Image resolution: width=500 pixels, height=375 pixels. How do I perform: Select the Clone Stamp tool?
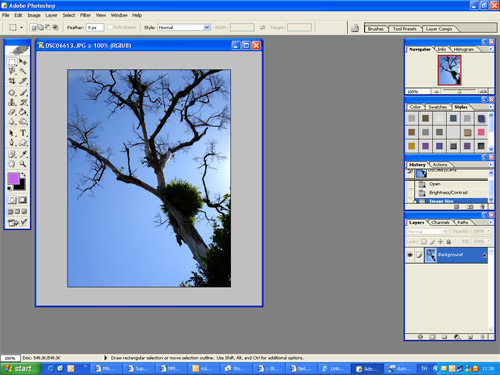pos(12,102)
